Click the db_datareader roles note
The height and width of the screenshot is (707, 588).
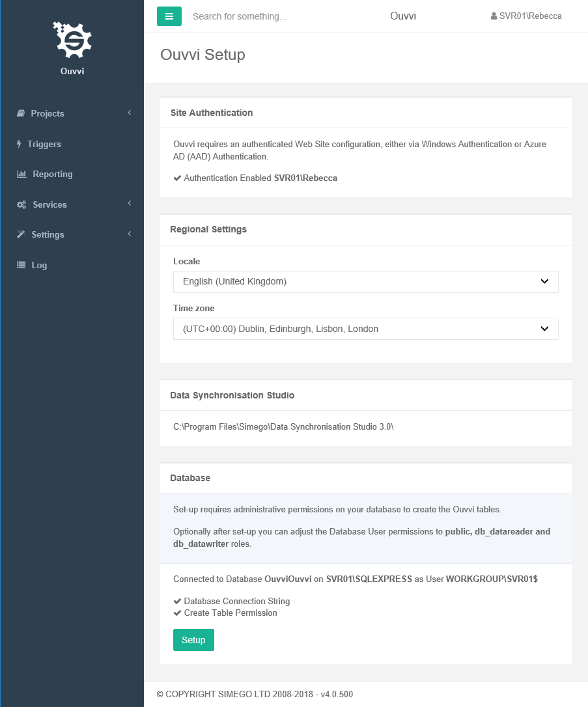(x=361, y=538)
